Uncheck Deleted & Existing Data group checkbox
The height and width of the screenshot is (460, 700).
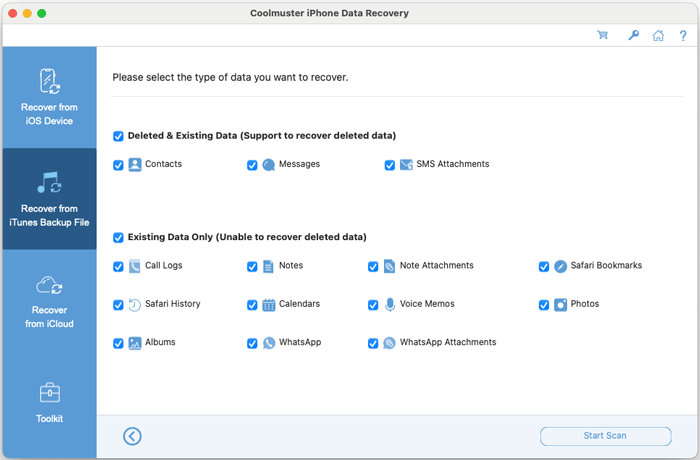coord(118,136)
